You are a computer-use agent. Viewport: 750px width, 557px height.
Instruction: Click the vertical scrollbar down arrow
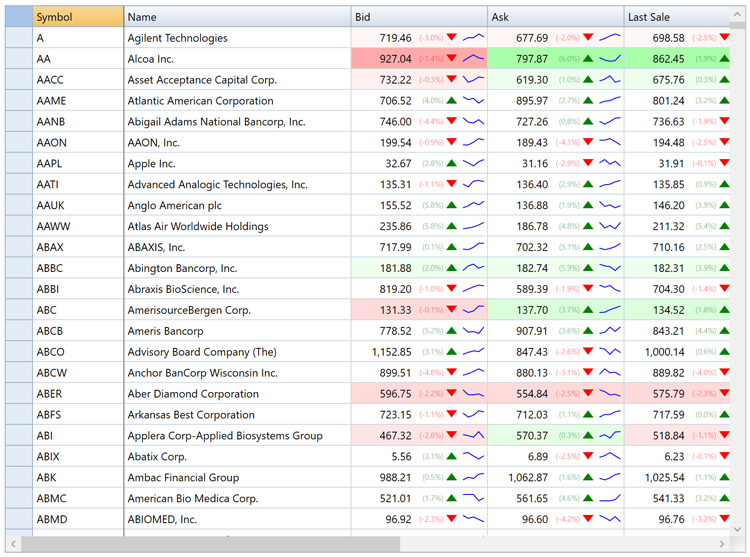[x=737, y=529]
